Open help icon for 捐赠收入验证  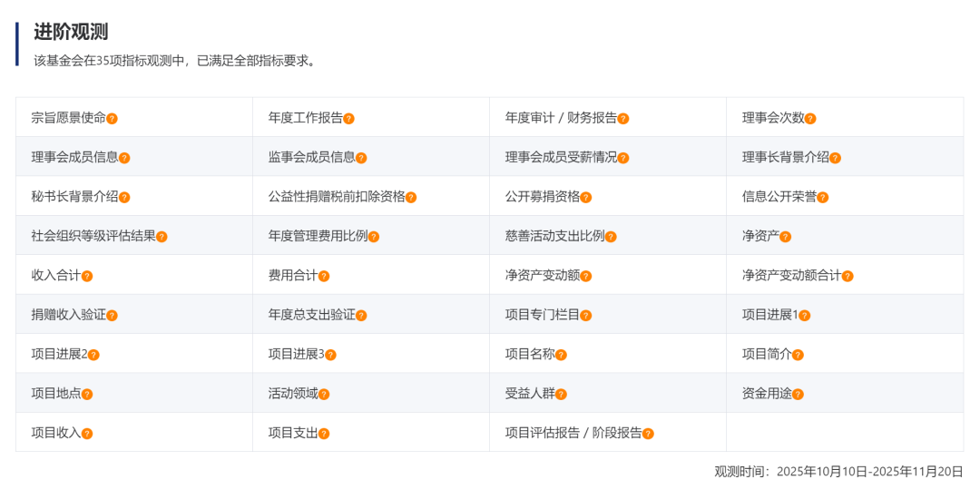pyautogui.click(x=112, y=316)
